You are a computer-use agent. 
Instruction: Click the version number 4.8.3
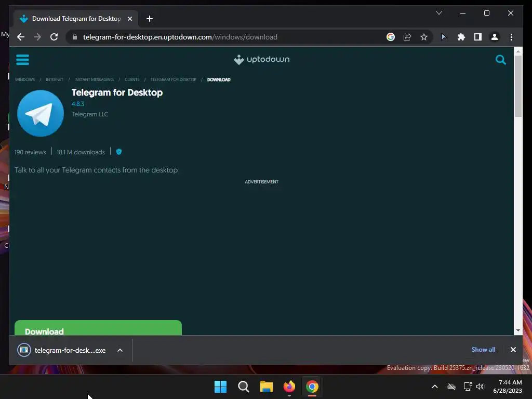78,104
